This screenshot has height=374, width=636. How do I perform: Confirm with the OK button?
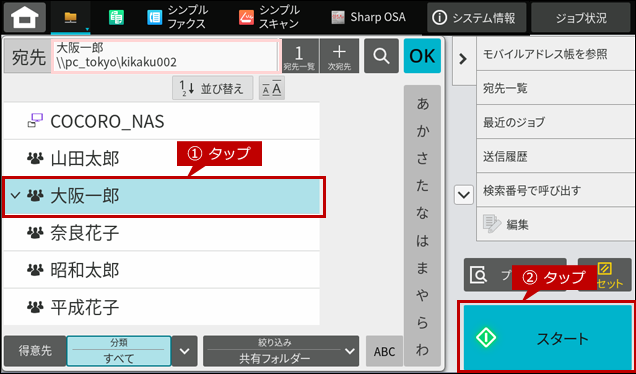[x=422, y=56]
